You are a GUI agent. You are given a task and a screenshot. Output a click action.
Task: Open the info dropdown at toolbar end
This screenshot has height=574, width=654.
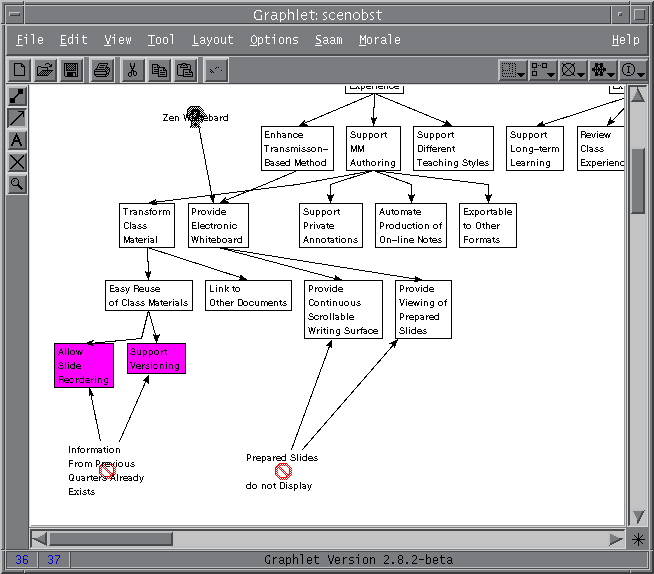tap(633, 70)
